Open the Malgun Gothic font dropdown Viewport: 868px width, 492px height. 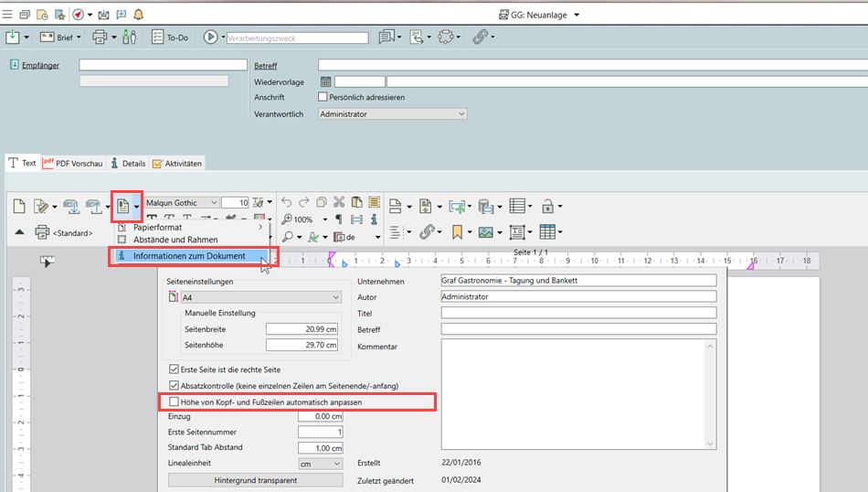click(182, 203)
